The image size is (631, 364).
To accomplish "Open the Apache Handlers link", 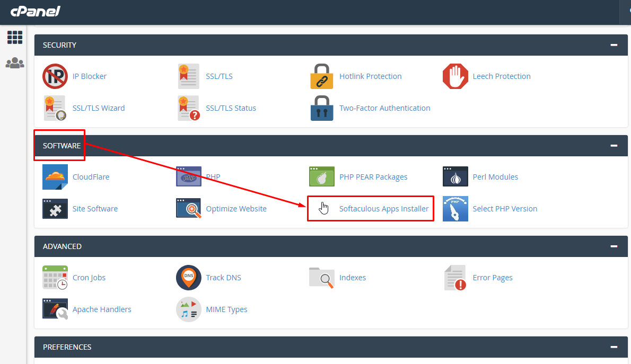I will (x=102, y=309).
